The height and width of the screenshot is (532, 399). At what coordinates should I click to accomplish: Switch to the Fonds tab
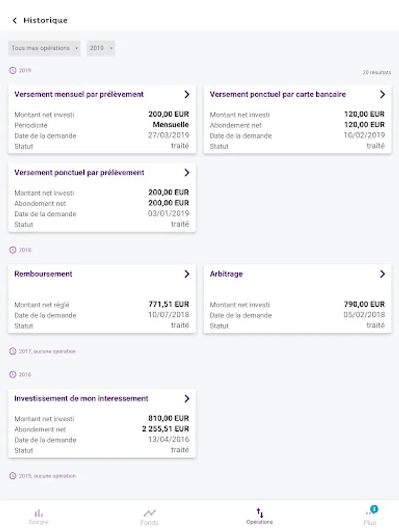tap(150, 516)
